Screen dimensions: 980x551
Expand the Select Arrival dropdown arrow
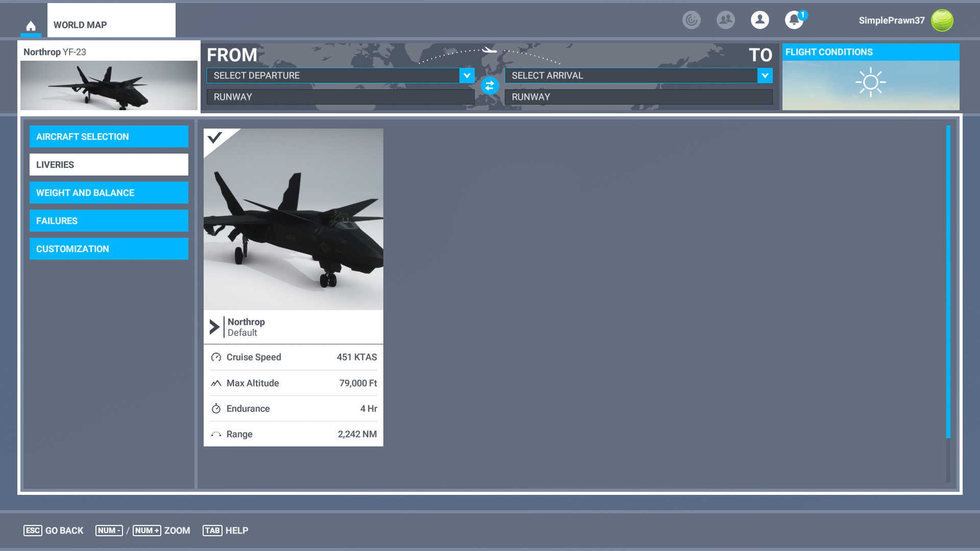765,76
